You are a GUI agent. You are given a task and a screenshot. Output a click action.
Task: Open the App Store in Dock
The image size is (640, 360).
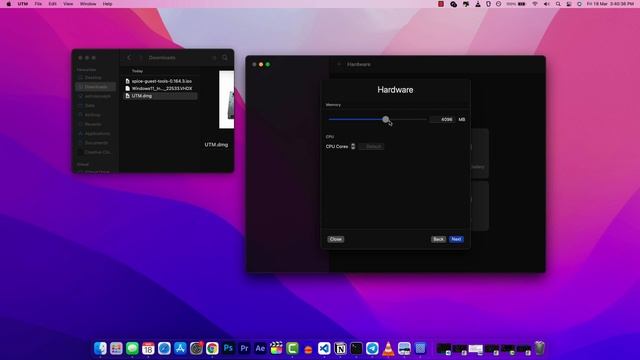point(180,348)
